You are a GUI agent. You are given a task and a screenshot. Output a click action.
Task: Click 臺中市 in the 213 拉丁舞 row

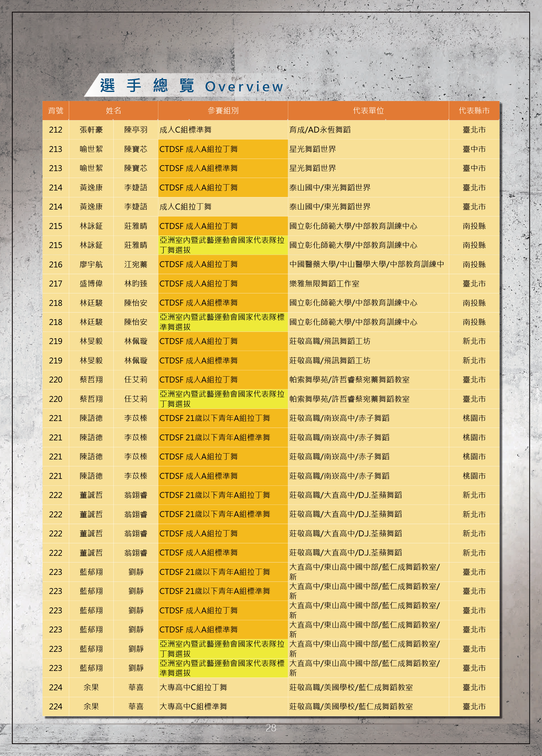click(474, 149)
